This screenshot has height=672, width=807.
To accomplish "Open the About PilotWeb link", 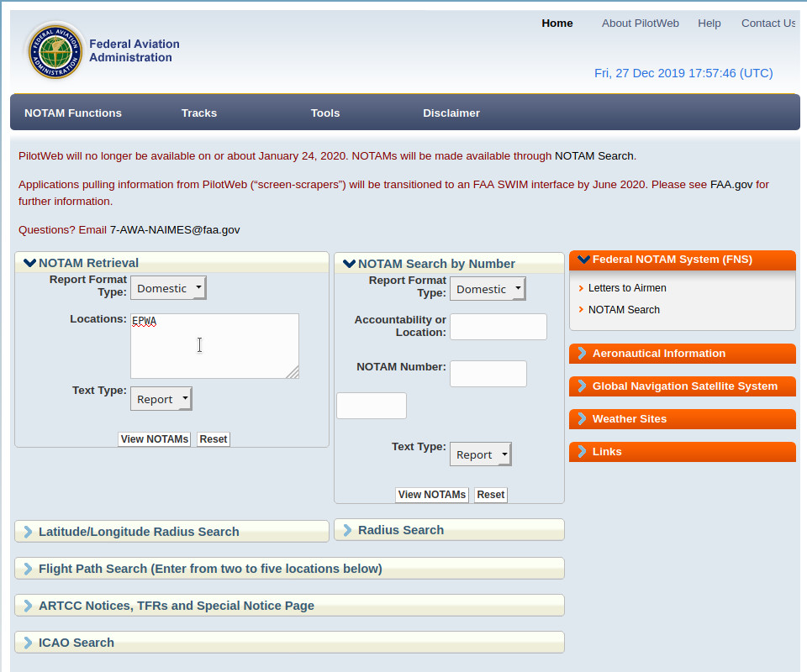I will click(641, 24).
